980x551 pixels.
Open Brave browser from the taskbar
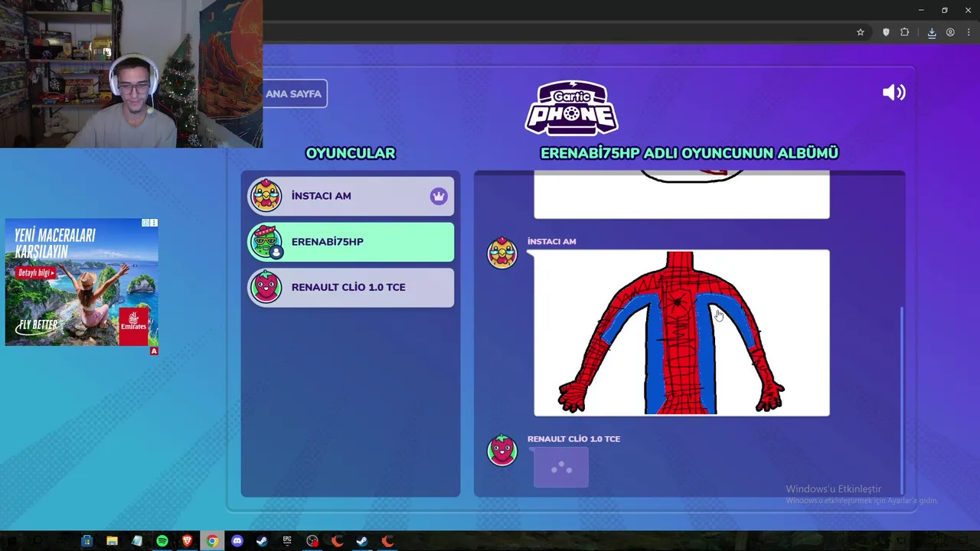(187, 541)
